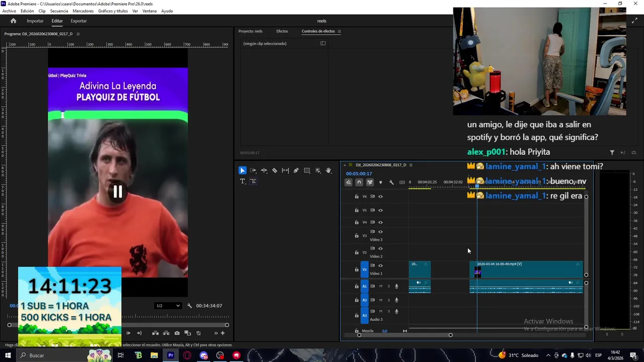Toggle Linked Selection in timeline

pos(370,183)
